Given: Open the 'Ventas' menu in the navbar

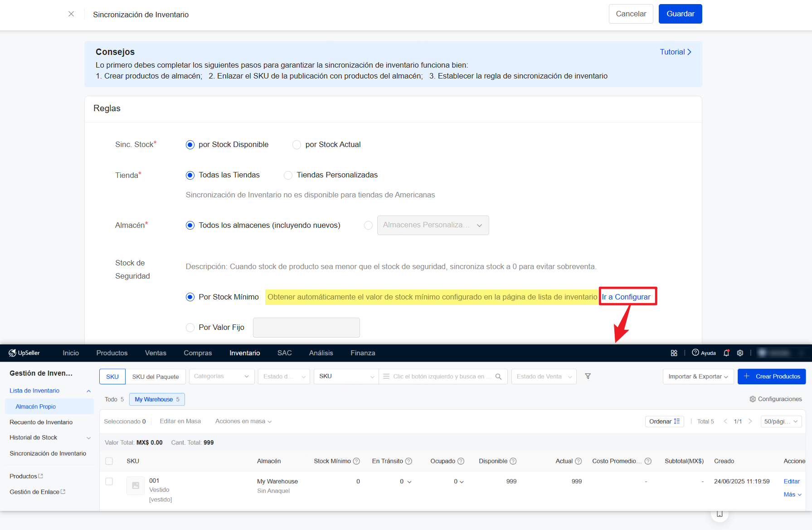Looking at the screenshot, I should (156, 353).
